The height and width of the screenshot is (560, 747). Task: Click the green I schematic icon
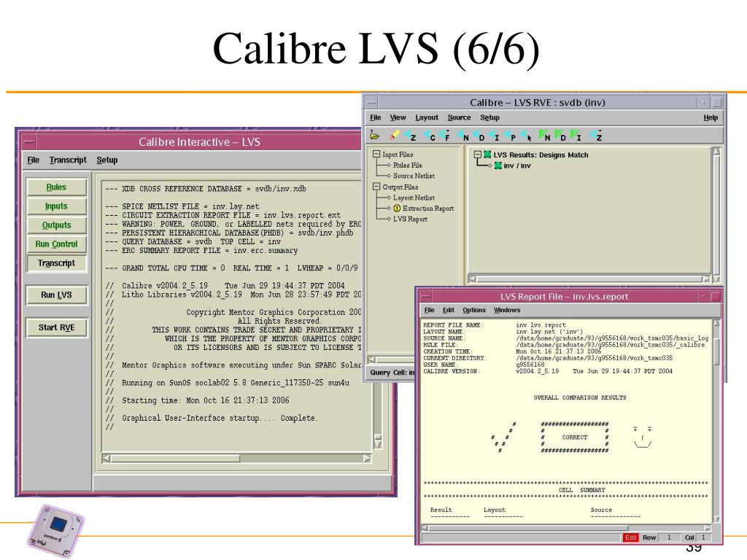tap(576, 136)
